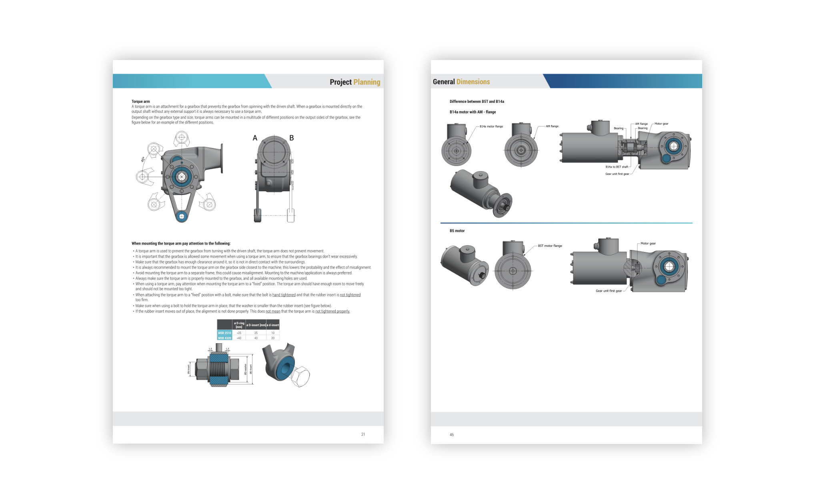Click the torque arm eye with bolt illustration

286,365
